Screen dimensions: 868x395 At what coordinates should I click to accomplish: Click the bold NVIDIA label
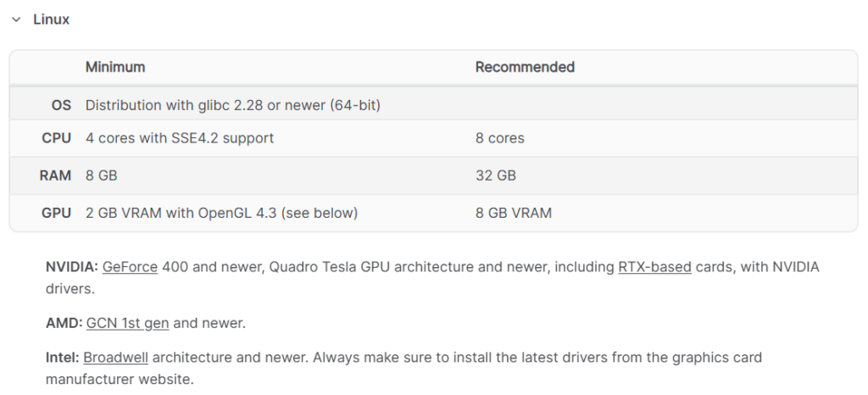(x=72, y=267)
